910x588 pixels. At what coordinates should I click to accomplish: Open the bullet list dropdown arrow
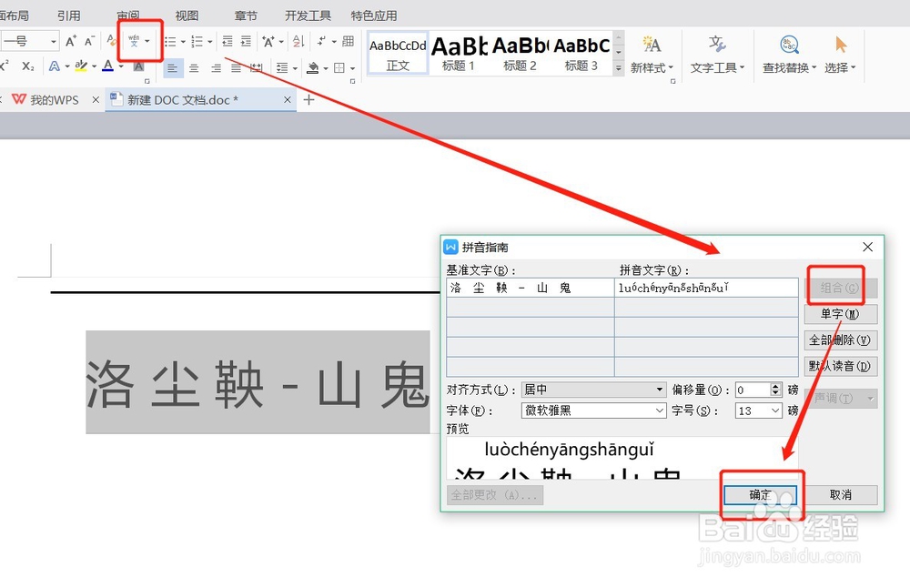(x=182, y=42)
